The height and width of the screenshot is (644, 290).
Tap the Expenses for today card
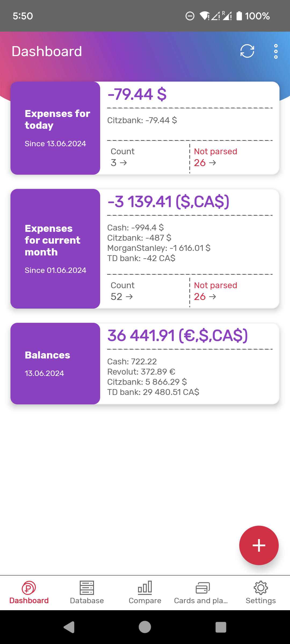55,128
